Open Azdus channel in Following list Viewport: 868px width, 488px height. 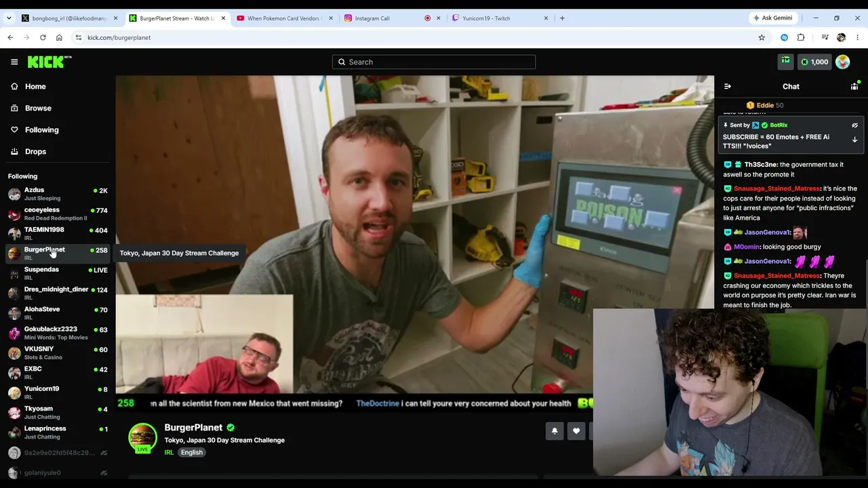coord(58,194)
